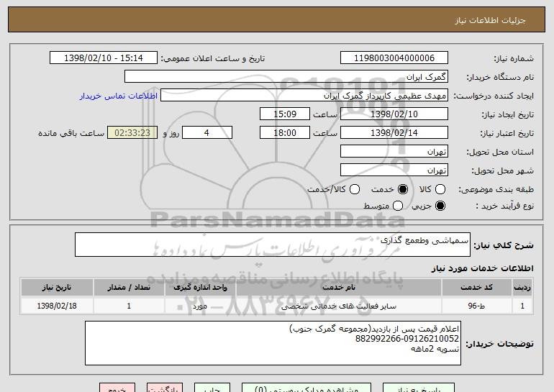This screenshot has width=554, height=392.
Task: Click the validity date field 1398/02/14
Action: click(394, 133)
